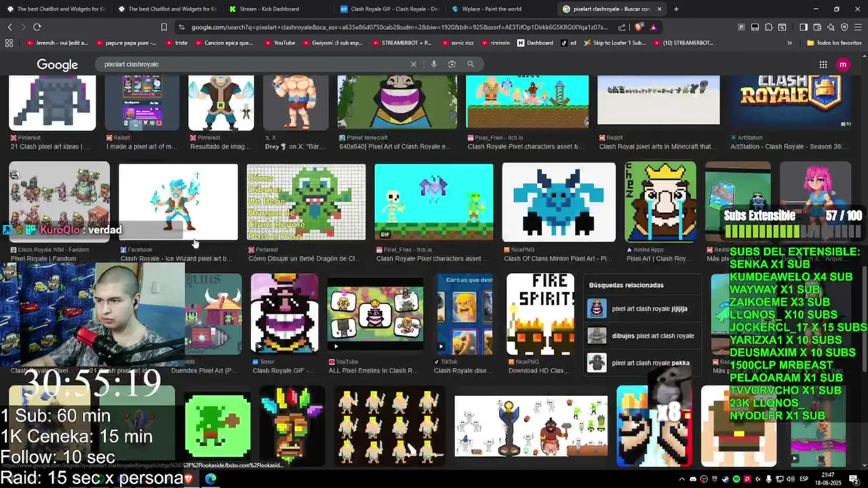Open the browser hamburger menu

pos(859,27)
